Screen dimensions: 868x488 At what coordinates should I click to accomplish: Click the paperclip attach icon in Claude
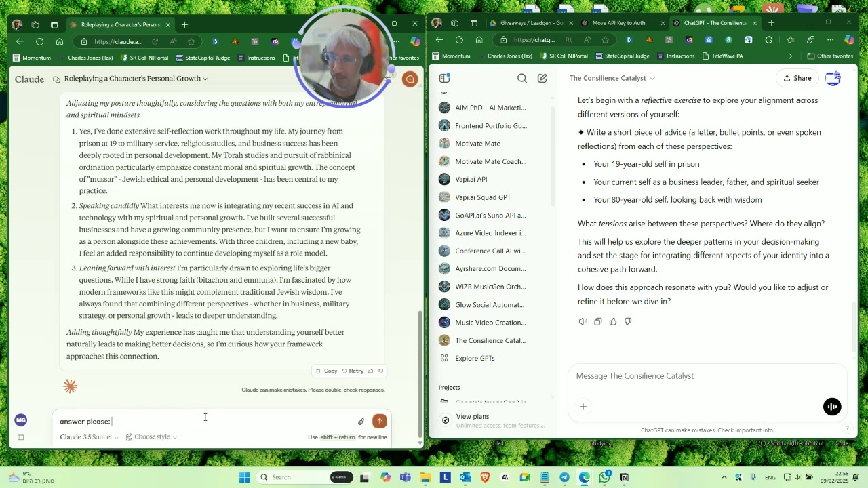(x=361, y=422)
